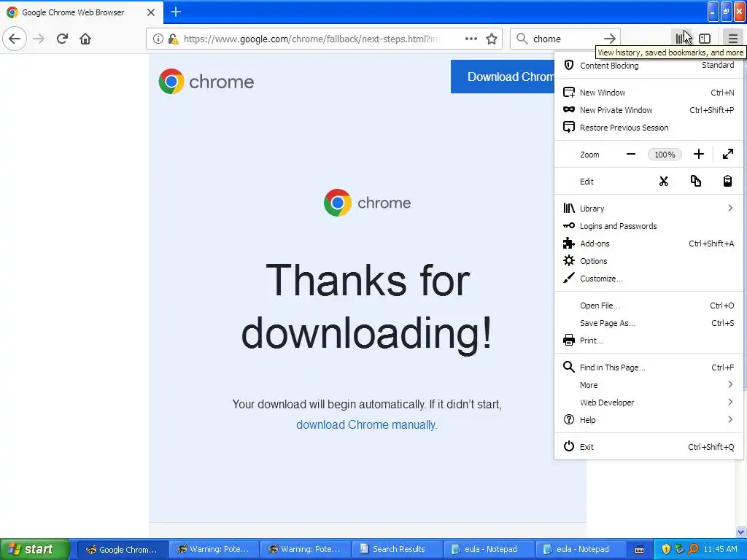Open Add-ons manager from menu
This screenshot has width=747, height=560.
tap(649, 244)
